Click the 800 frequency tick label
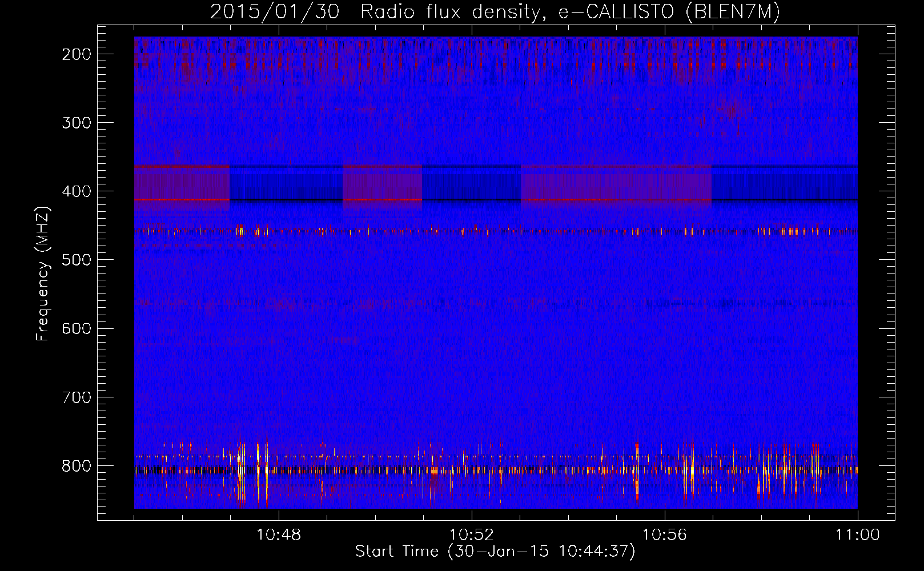This screenshot has width=924, height=571. pos(77,466)
